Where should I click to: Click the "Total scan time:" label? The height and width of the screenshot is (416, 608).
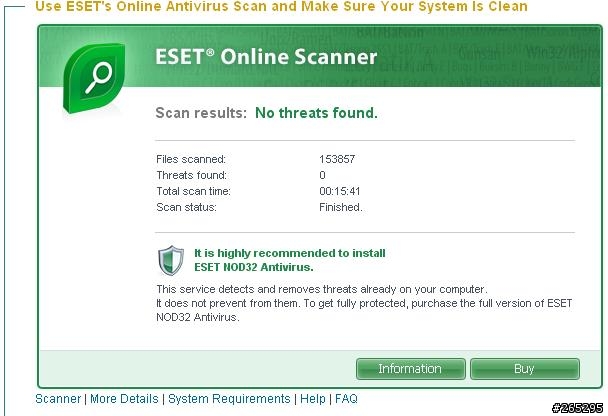click(x=193, y=192)
